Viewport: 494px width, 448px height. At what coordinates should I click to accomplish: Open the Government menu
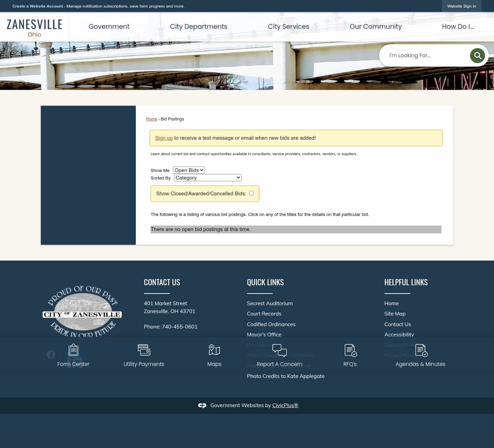pyautogui.click(x=109, y=26)
